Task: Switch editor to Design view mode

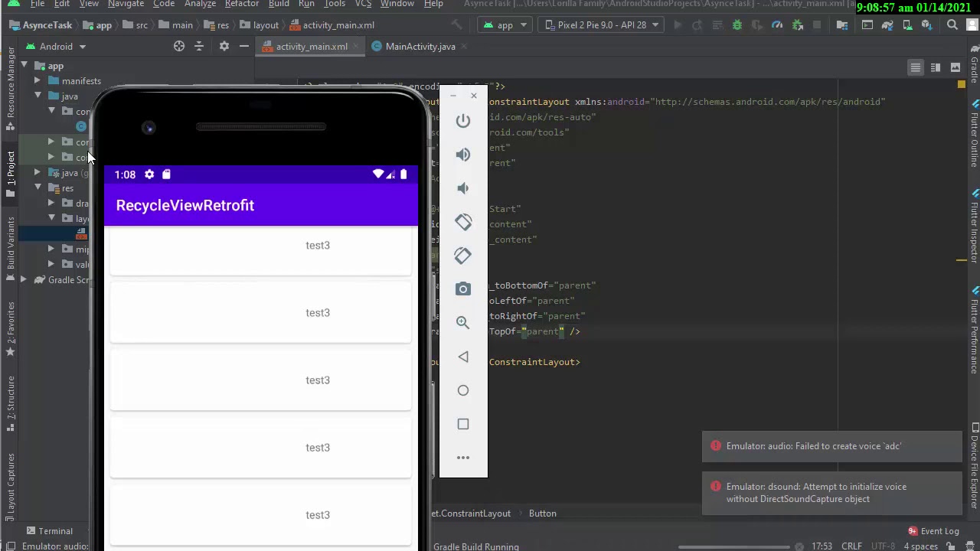Action: (955, 68)
